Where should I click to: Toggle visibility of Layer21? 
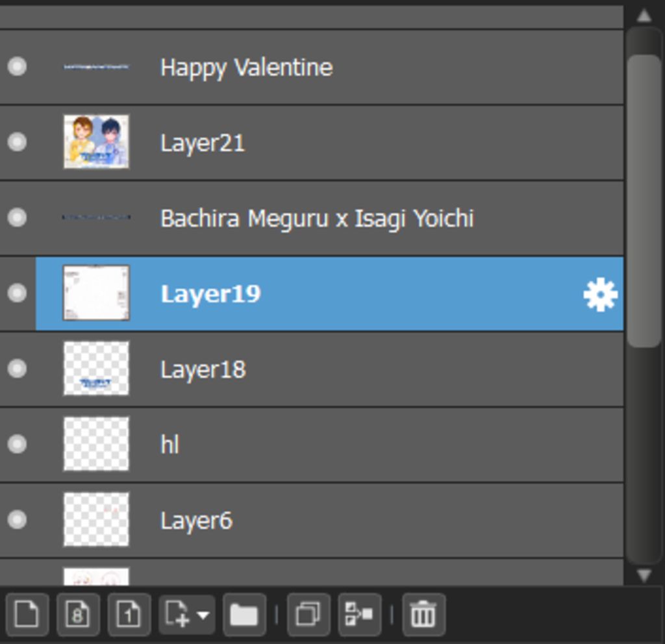pyautogui.click(x=17, y=142)
